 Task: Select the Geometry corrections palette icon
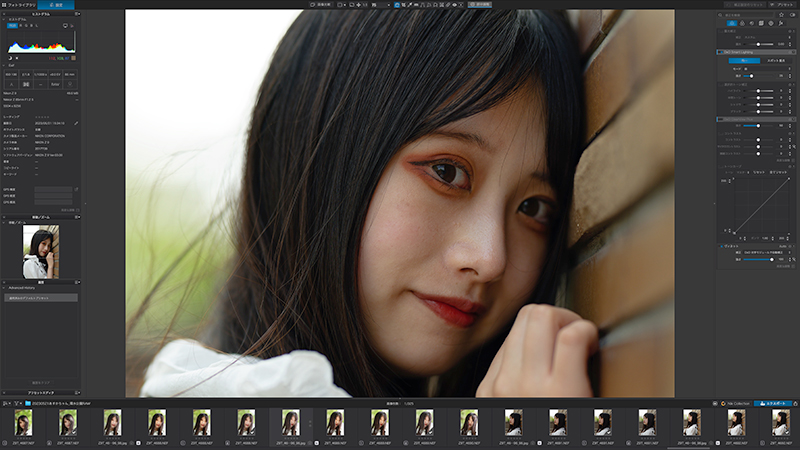pos(761,23)
